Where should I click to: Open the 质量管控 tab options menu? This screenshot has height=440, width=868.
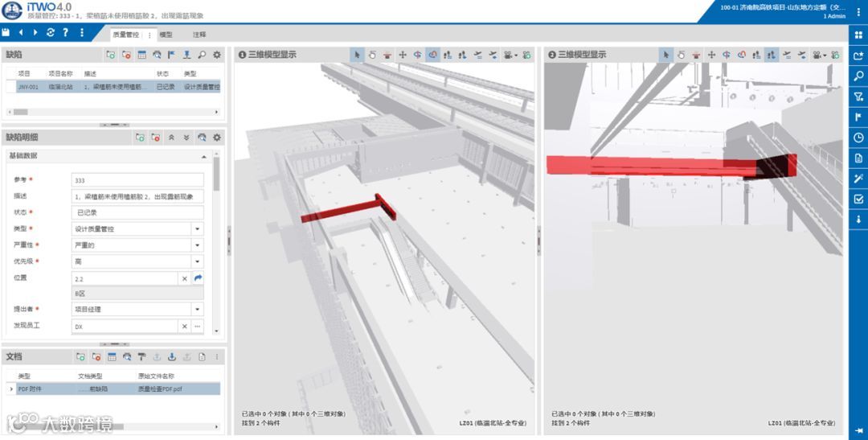(149, 35)
